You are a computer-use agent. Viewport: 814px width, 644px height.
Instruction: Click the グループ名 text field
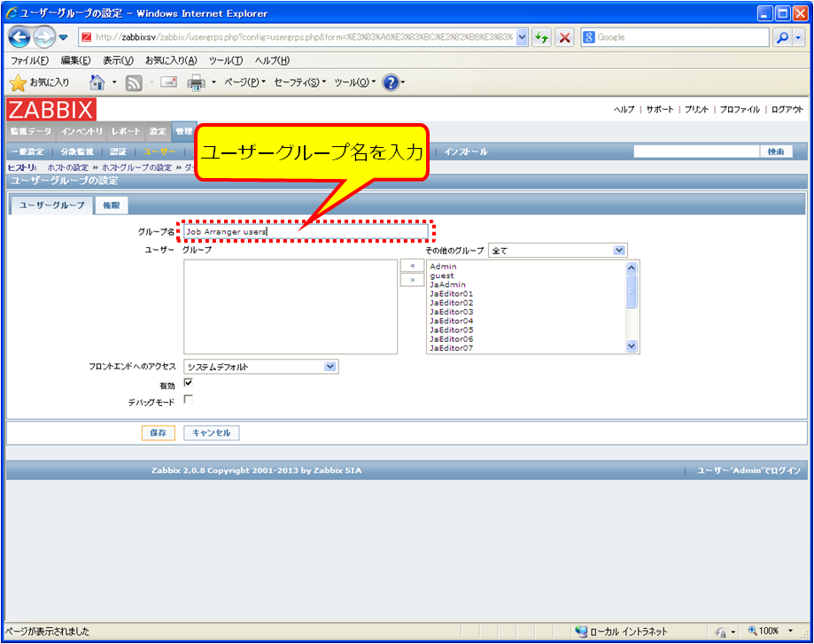pyautogui.click(x=306, y=231)
